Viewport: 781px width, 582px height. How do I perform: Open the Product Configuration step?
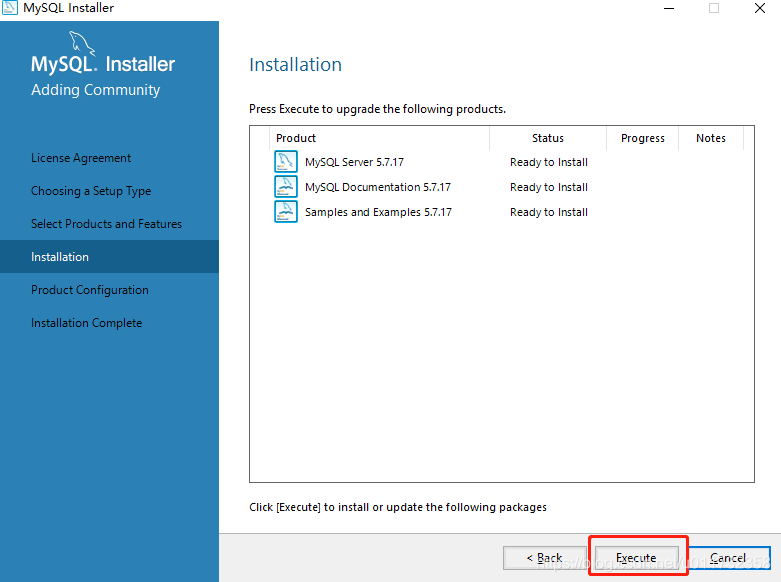(90, 290)
